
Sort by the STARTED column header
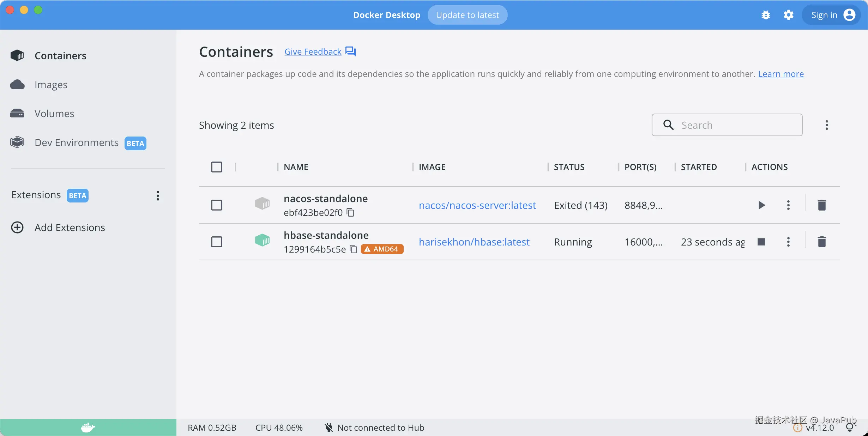[x=699, y=167]
